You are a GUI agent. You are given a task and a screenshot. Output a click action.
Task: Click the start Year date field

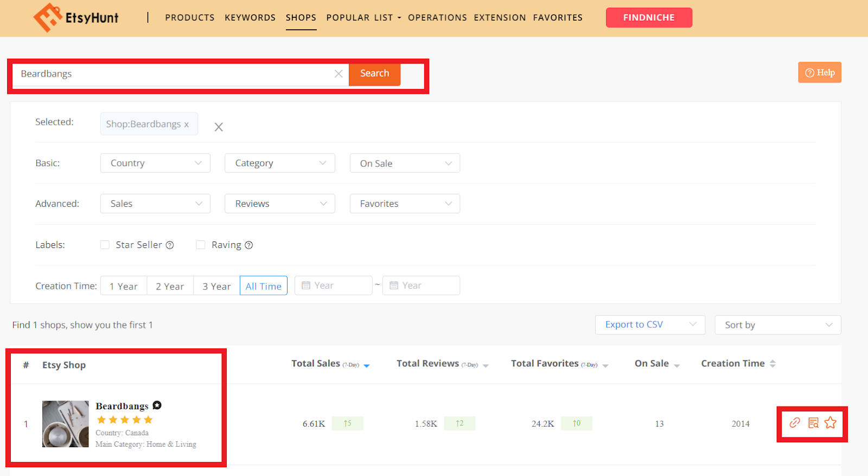(334, 285)
